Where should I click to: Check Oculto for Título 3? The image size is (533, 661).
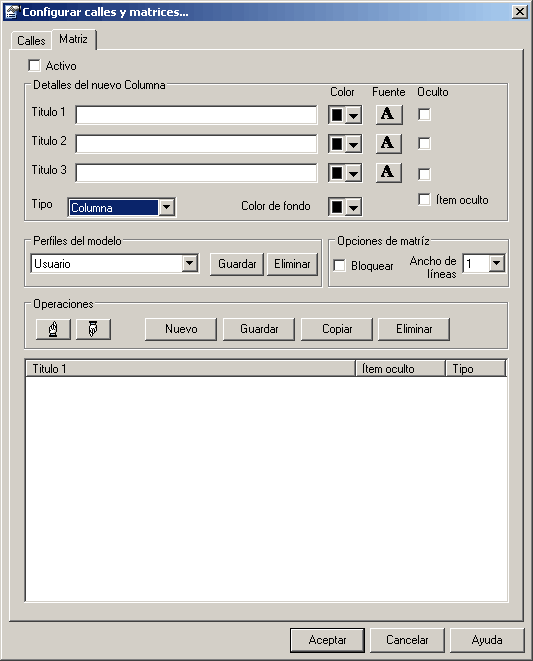(x=424, y=174)
